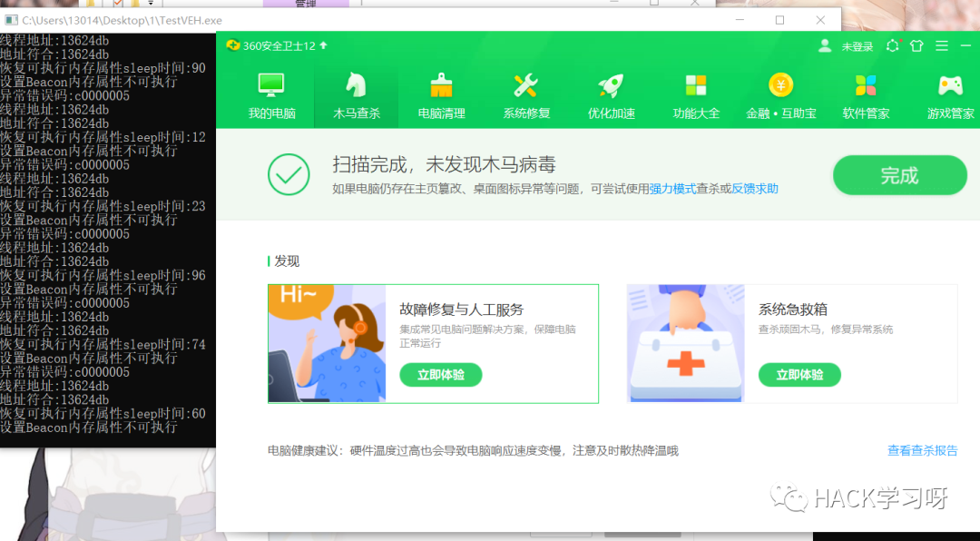Open the 功能大全 tab
The image size is (980, 541).
click(696, 95)
